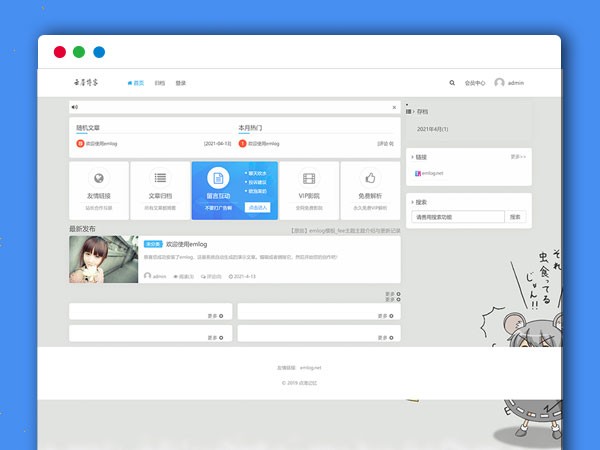Close the announcement bar with the X
600x450 pixels.
(x=394, y=107)
